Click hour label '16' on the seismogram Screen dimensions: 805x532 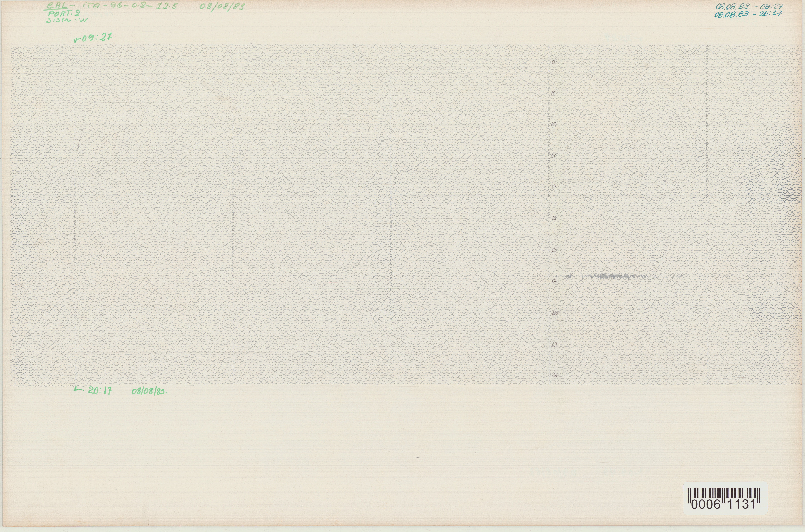[x=554, y=250]
